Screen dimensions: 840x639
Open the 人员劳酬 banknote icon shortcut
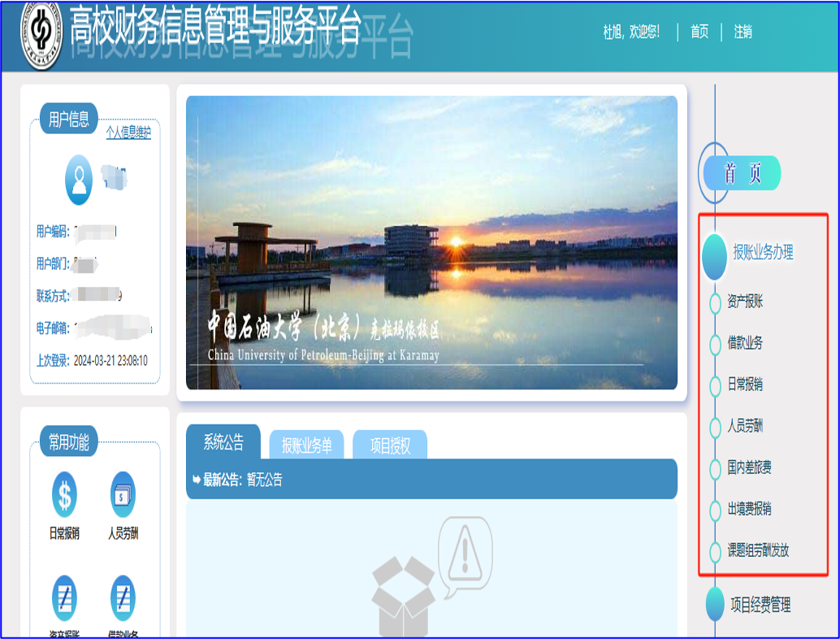click(x=123, y=494)
